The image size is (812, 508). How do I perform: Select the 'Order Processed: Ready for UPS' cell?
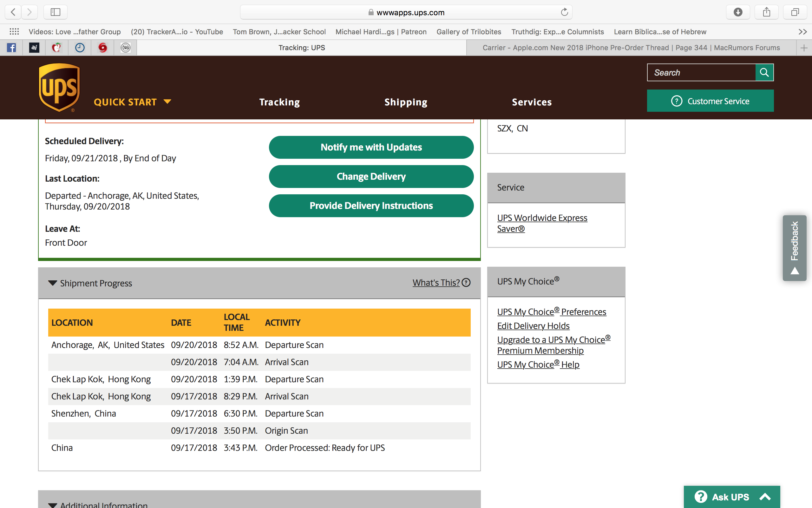coord(325,448)
